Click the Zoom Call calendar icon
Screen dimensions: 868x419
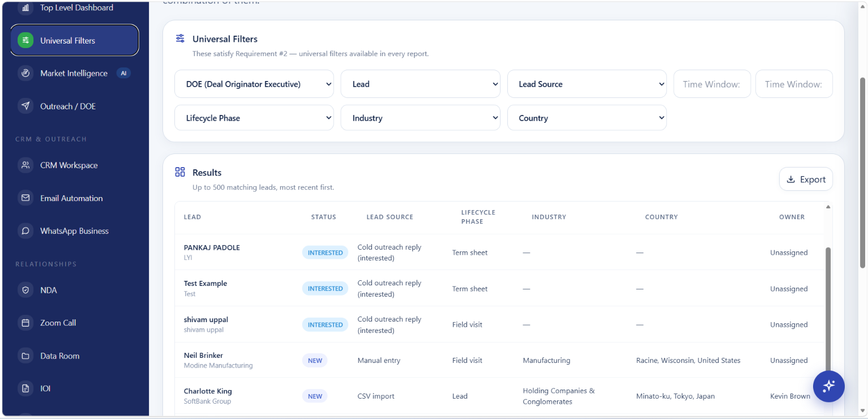pos(25,323)
